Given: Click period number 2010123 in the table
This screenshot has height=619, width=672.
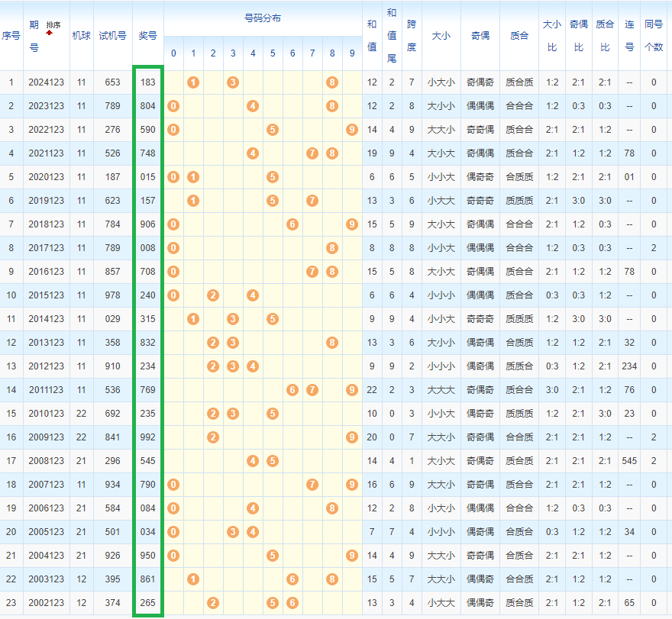Looking at the screenshot, I should point(47,414).
